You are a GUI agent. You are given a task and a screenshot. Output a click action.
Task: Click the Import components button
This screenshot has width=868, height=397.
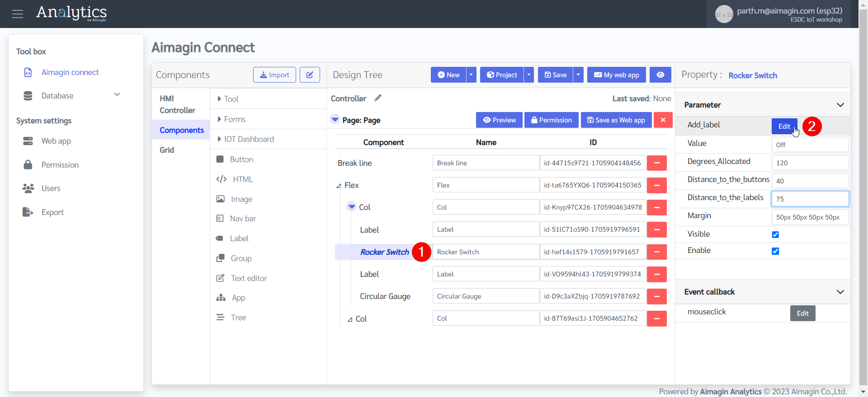coord(274,75)
